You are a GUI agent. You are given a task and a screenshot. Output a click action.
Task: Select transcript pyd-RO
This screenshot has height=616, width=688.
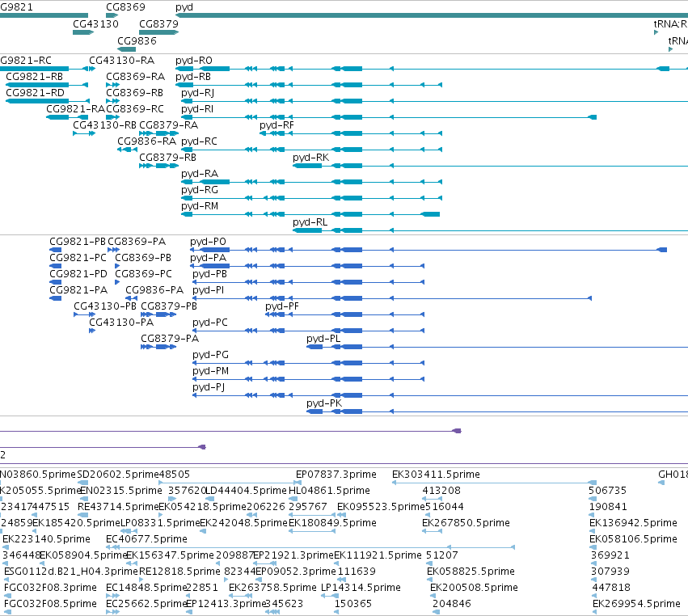coord(194,61)
